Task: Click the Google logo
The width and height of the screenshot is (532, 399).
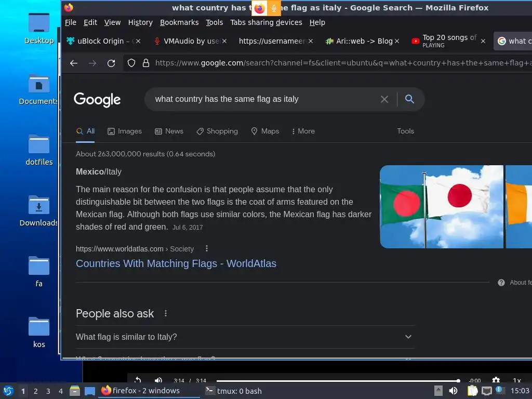Action: [x=97, y=99]
